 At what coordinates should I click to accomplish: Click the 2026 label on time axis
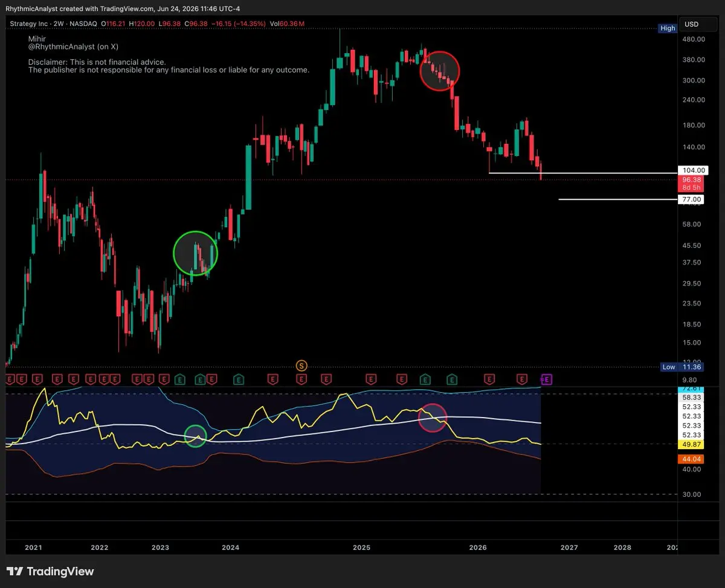(x=478, y=548)
